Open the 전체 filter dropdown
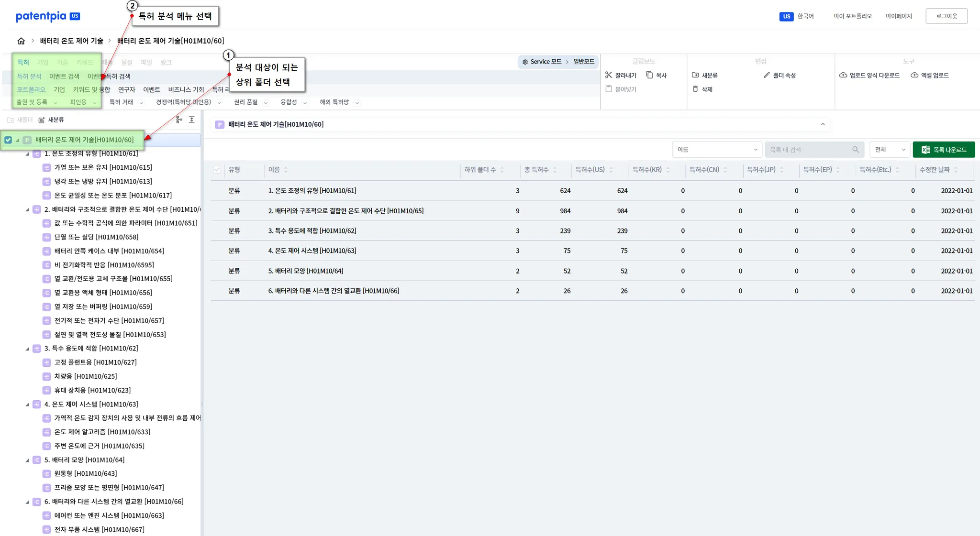This screenshot has height=536, width=980. (x=890, y=150)
